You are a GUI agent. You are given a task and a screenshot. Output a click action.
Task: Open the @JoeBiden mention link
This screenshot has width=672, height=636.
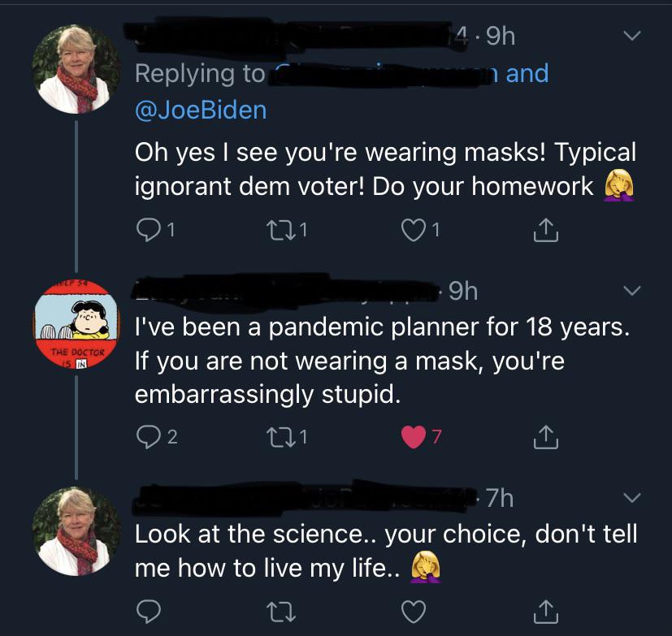200,109
